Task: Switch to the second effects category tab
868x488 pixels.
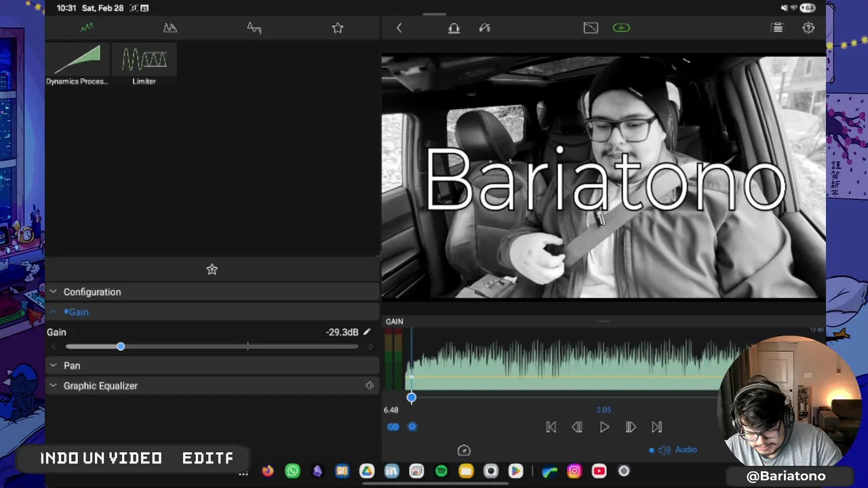Action: 170,28
